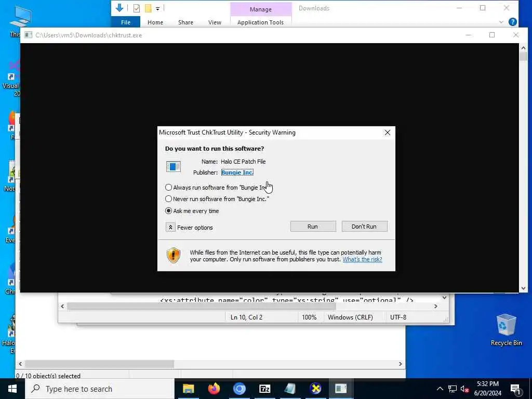Select Never run software from Bungie Inc.
This screenshot has height=399, width=532.
[168, 199]
